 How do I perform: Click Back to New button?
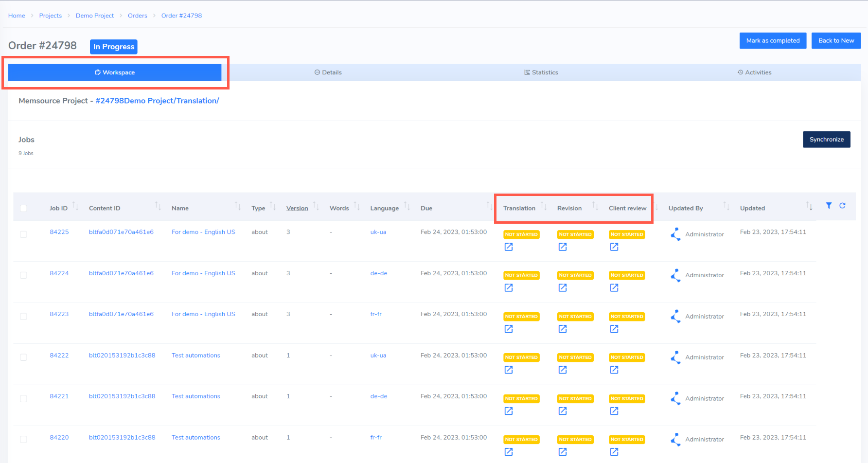(x=836, y=40)
